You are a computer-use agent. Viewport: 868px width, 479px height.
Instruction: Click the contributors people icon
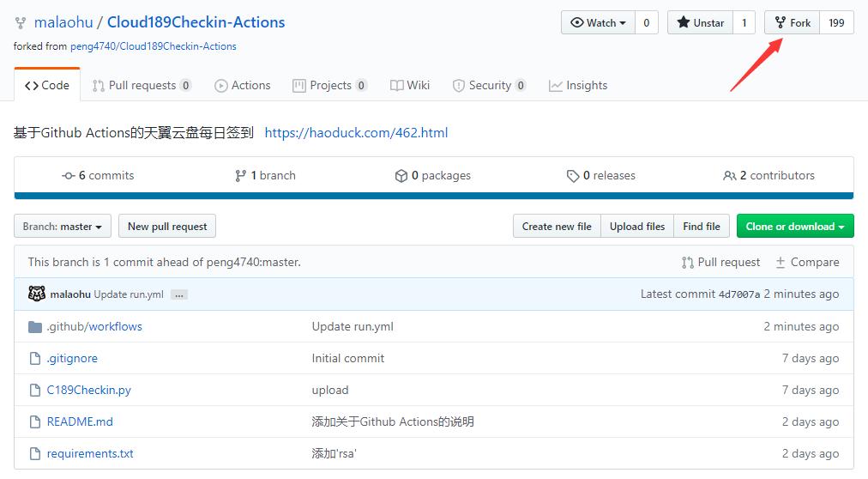tap(730, 175)
